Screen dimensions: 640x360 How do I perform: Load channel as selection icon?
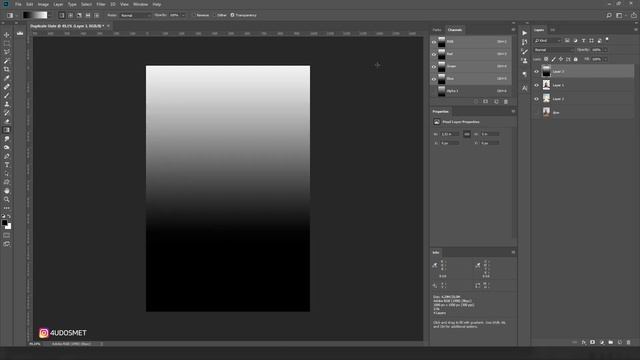coord(476,102)
